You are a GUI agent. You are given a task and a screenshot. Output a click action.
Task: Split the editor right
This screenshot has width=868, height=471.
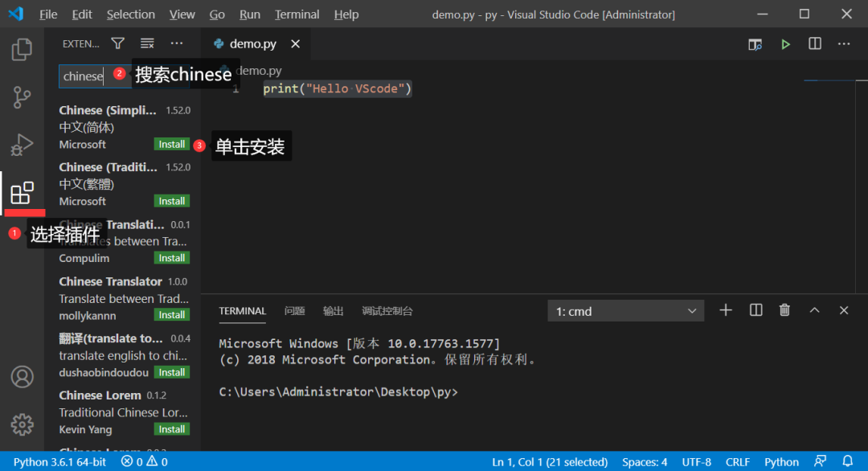coord(815,43)
